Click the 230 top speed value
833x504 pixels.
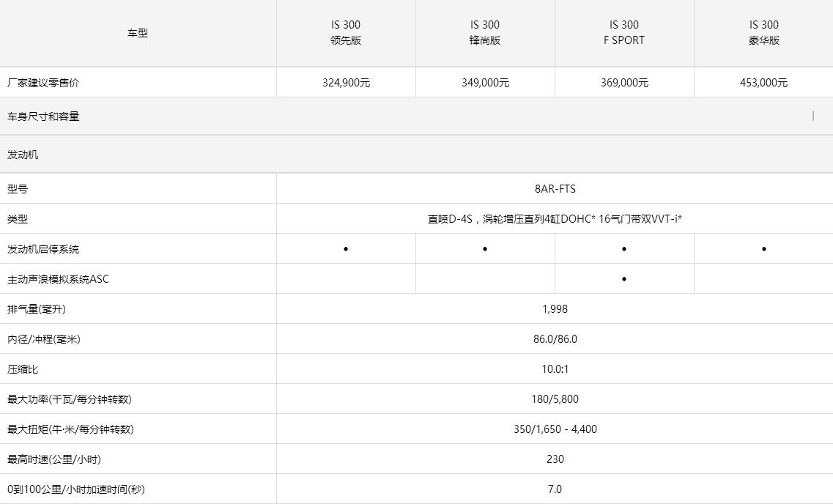(x=555, y=459)
